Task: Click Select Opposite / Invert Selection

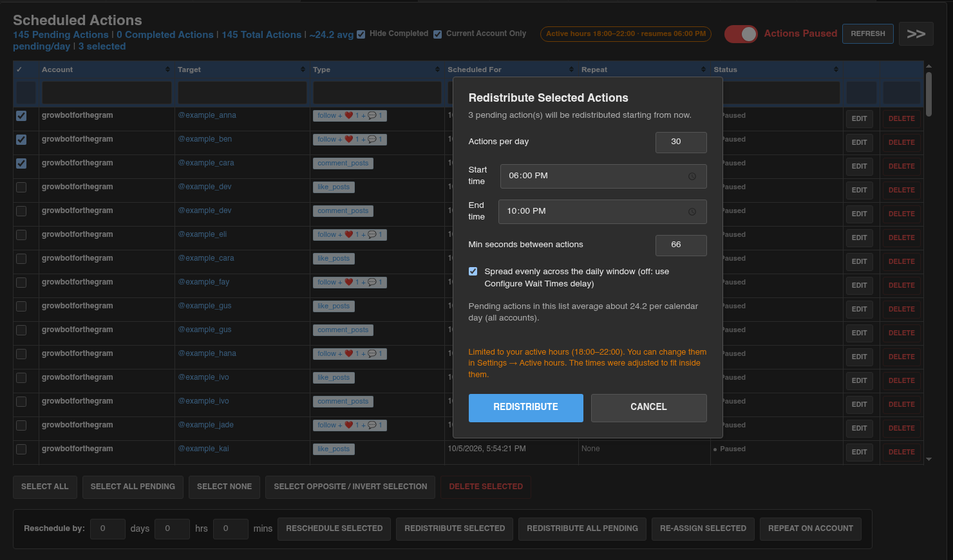Action: point(350,487)
